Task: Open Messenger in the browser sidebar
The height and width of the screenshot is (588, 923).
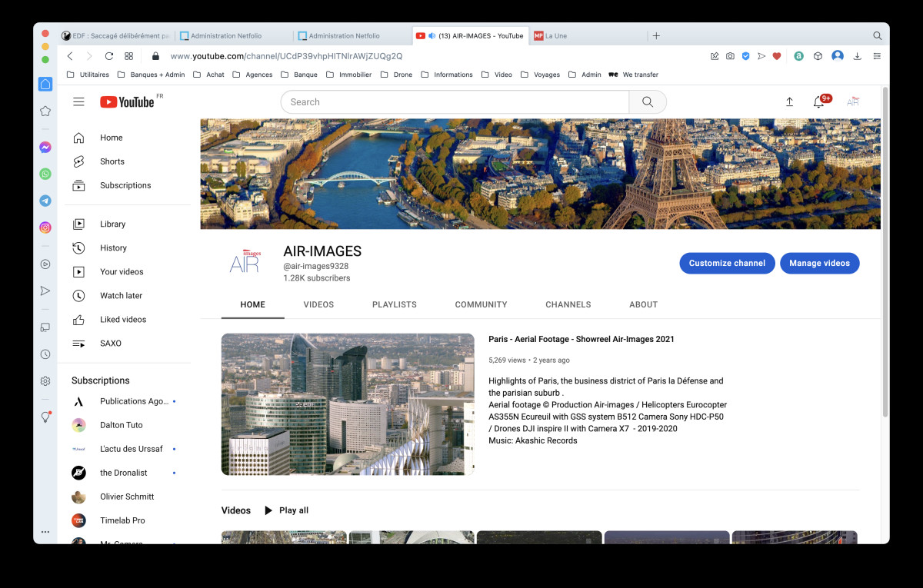Action: [x=45, y=148]
